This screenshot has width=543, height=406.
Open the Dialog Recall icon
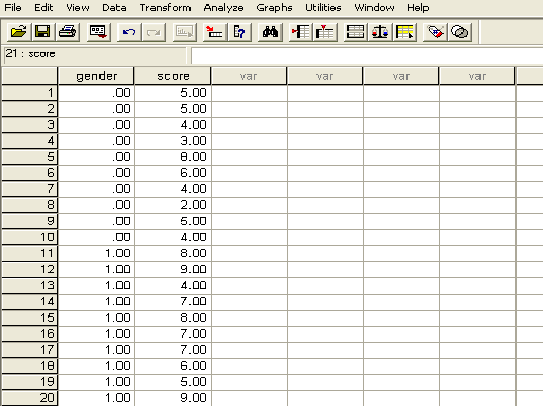[98, 32]
